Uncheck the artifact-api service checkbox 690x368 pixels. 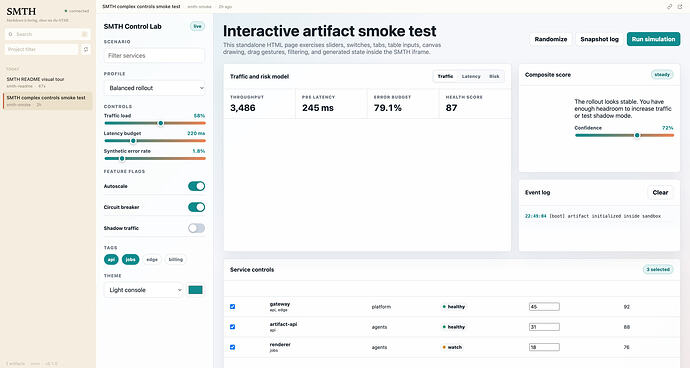[232, 327]
